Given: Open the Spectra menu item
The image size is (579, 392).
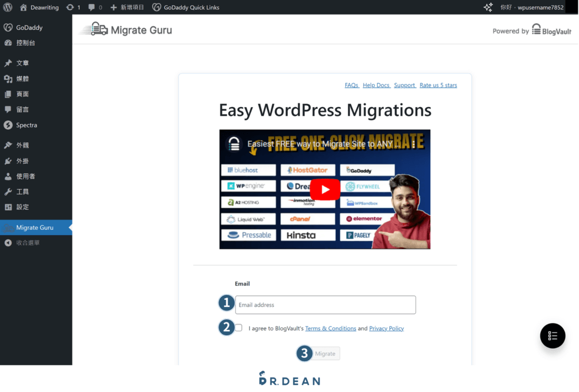Looking at the screenshot, I should point(36,125).
